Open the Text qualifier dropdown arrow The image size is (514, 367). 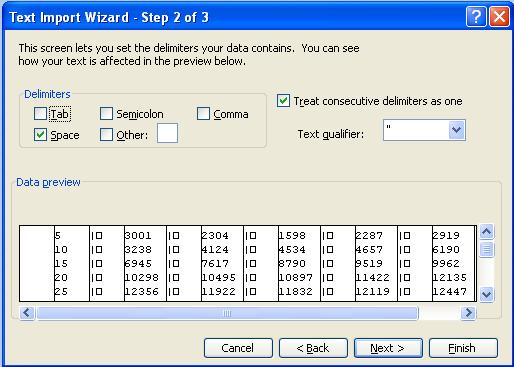pyautogui.click(x=456, y=130)
